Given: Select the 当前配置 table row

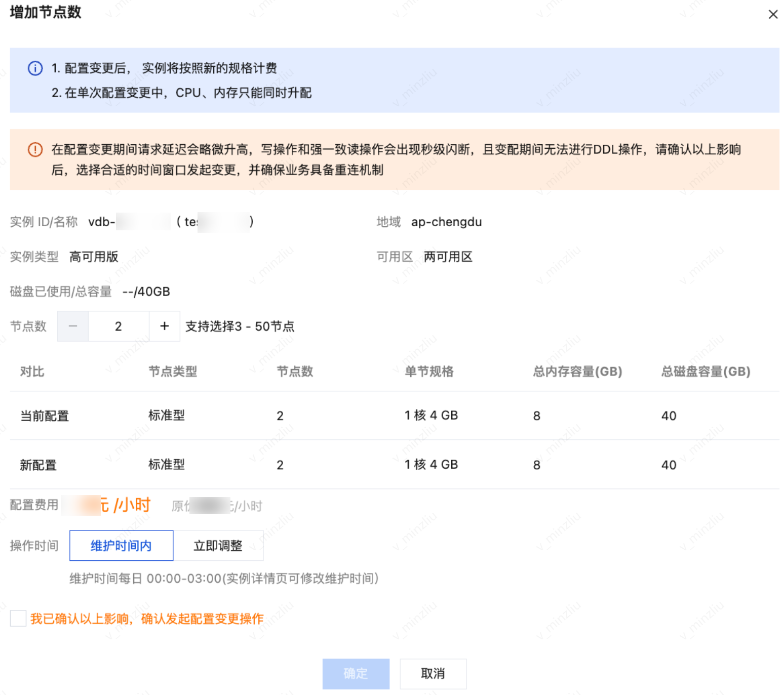Looking at the screenshot, I should pyautogui.click(x=45, y=416).
